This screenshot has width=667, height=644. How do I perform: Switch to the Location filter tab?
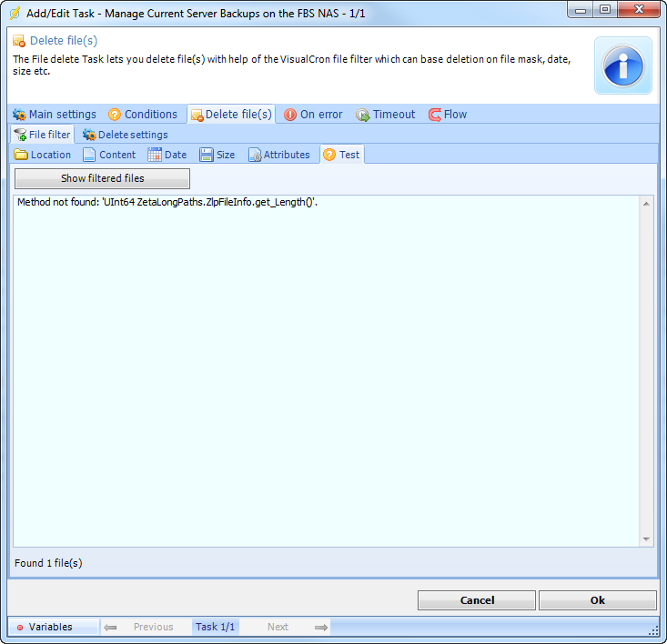[x=43, y=155]
